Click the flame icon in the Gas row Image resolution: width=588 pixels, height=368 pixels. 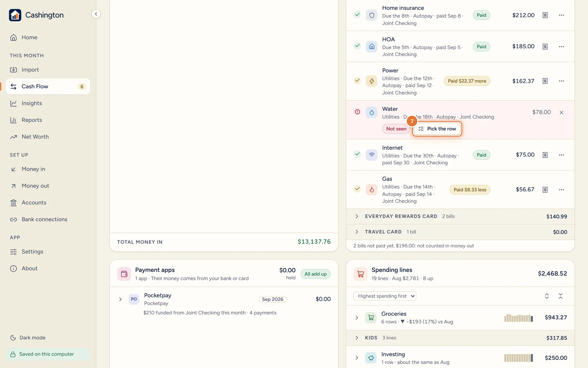tap(372, 190)
